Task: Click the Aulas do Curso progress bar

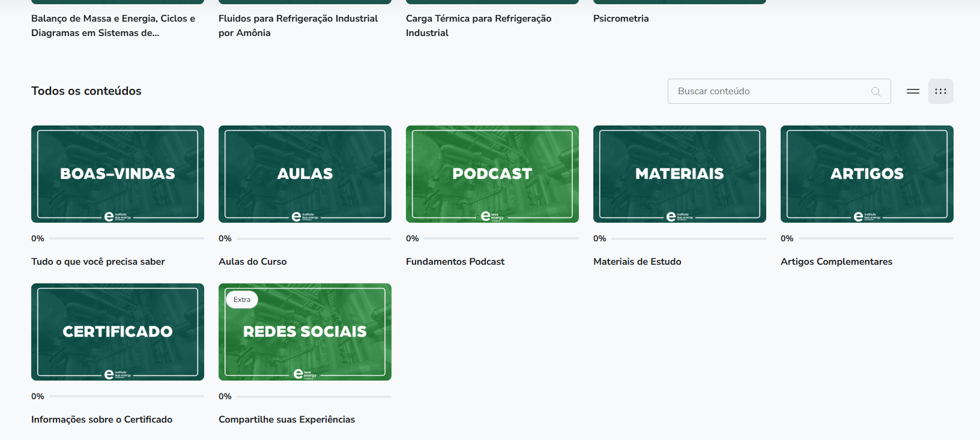Action: pos(313,239)
